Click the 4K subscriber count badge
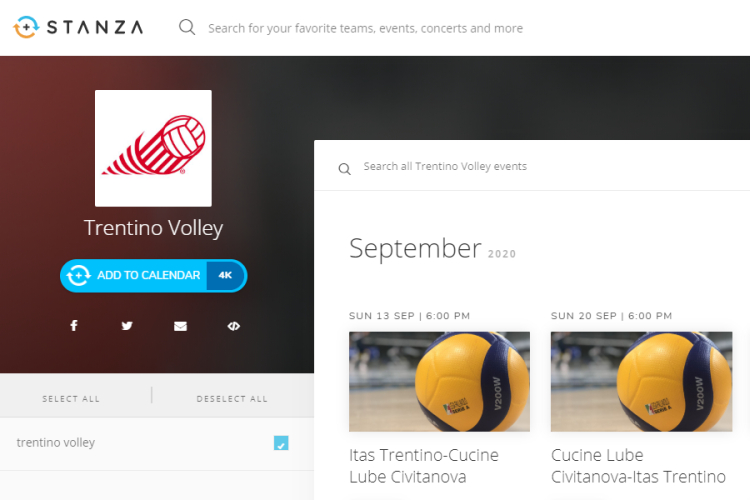The height and width of the screenshot is (500, 750). tap(225, 276)
